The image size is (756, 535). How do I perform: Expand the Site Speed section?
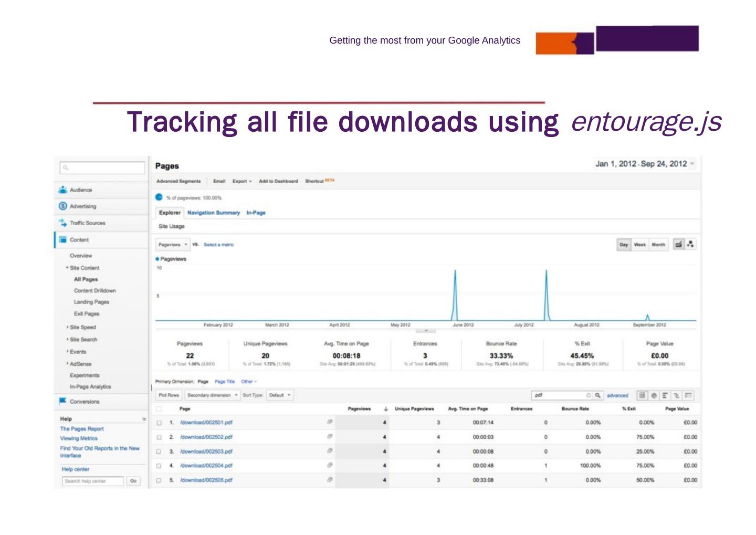coord(82,327)
